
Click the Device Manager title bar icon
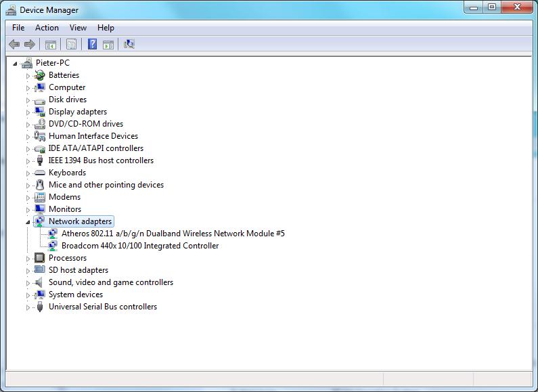(11, 10)
